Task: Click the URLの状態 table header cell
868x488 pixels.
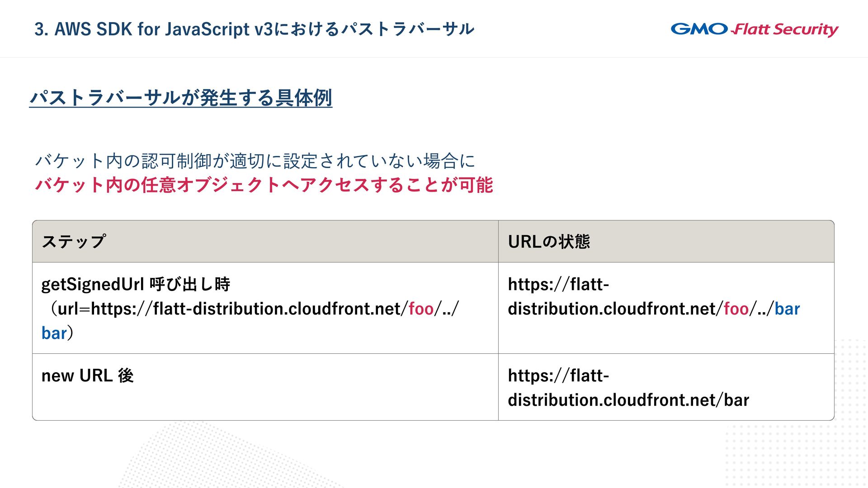Action: [x=549, y=242]
